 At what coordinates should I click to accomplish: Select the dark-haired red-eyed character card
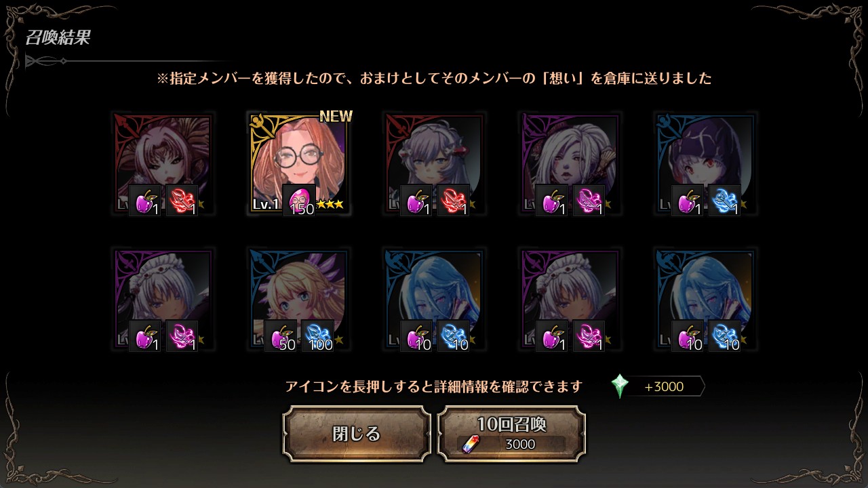[x=706, y=165]
